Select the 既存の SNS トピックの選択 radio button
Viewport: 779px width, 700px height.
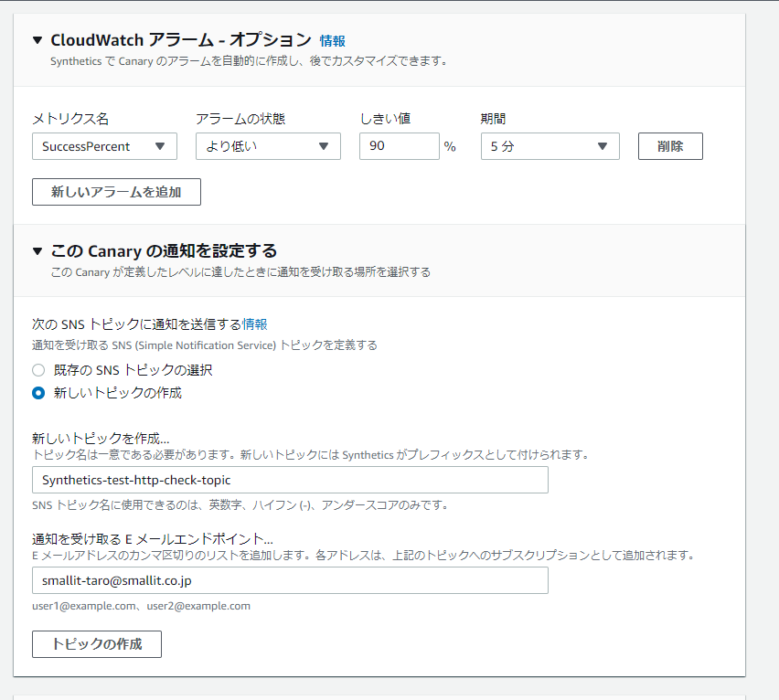38,370
